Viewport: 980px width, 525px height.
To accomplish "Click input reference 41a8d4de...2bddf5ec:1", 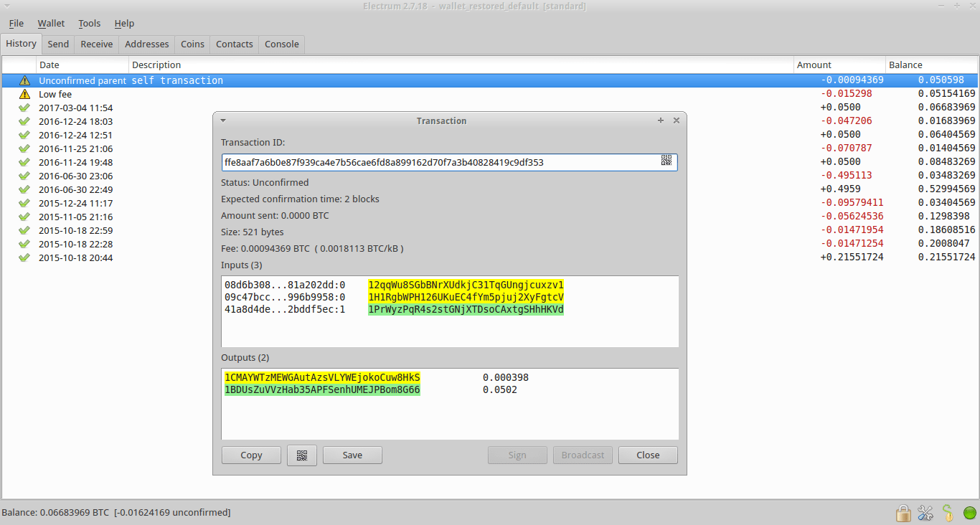I will [x=285, y=310].
